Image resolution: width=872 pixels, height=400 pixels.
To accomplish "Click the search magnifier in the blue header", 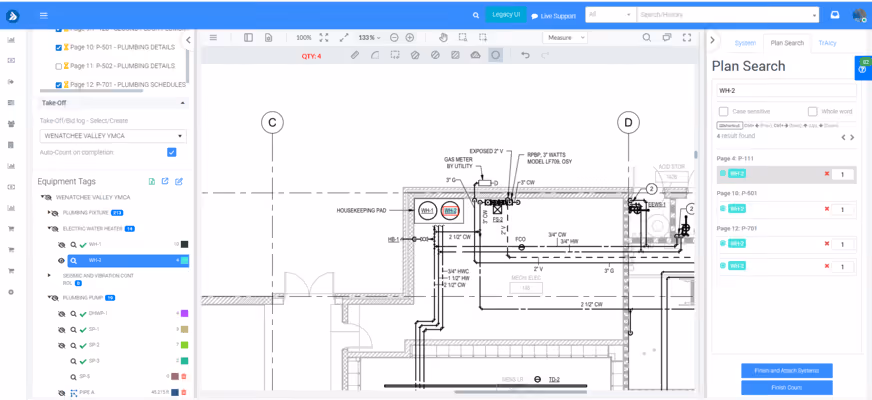I will click(x=475, y=16).
